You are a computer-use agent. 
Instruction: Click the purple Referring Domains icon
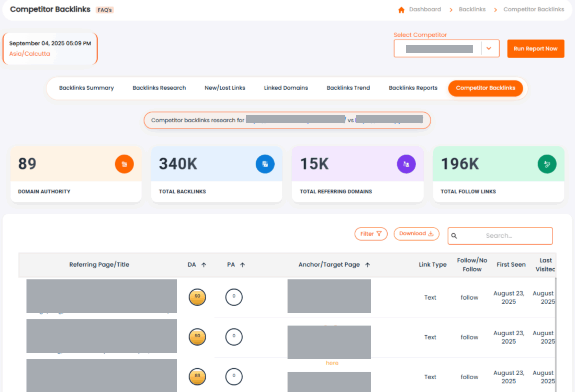click(x=406, y=164)
